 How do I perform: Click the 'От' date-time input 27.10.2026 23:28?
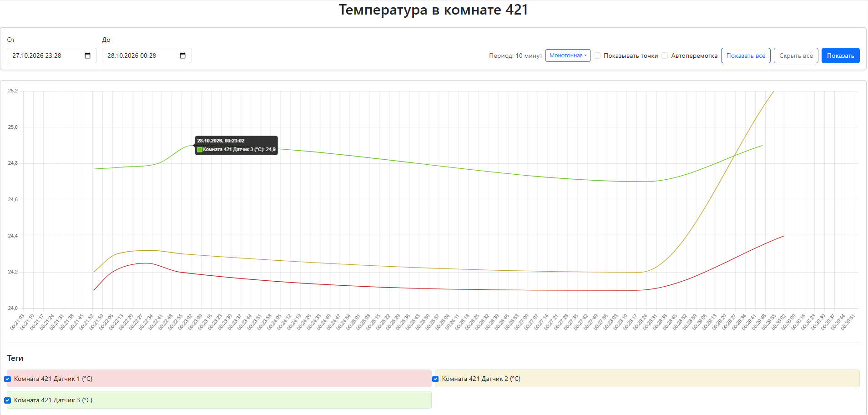pyautogui.click(x=52, y=56)
